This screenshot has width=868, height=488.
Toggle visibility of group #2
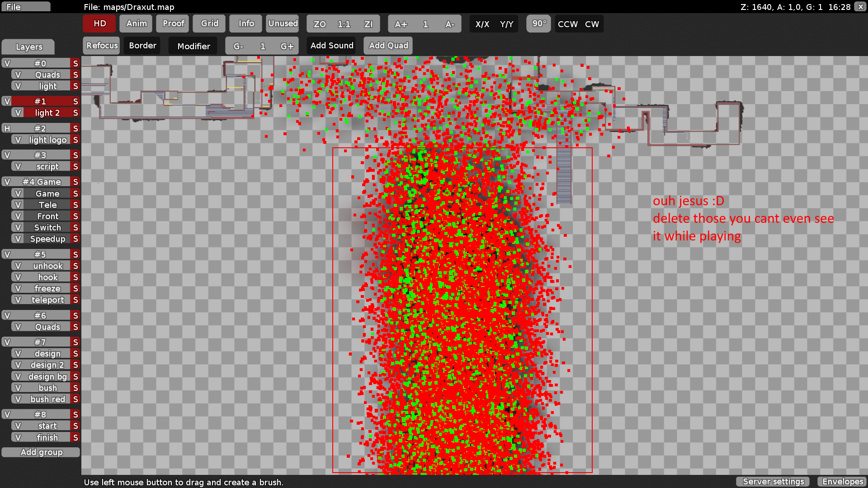point(7,128)
